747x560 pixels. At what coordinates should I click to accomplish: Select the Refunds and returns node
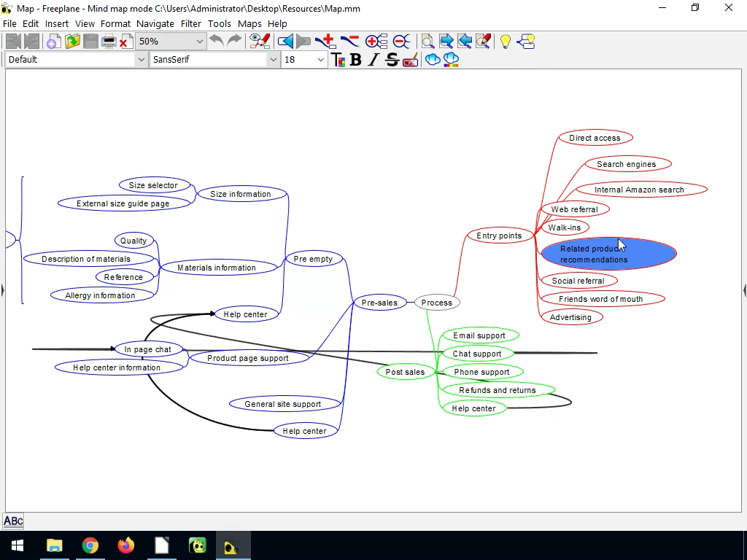click(x=498, y=391)
